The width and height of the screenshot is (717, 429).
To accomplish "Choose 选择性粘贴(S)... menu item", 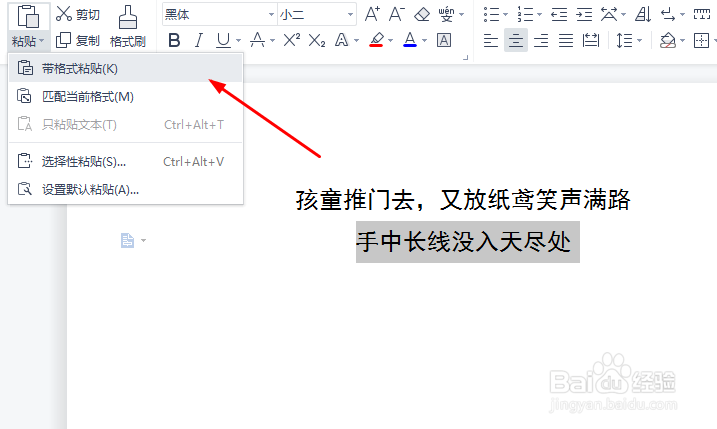I will click(125, 161).
